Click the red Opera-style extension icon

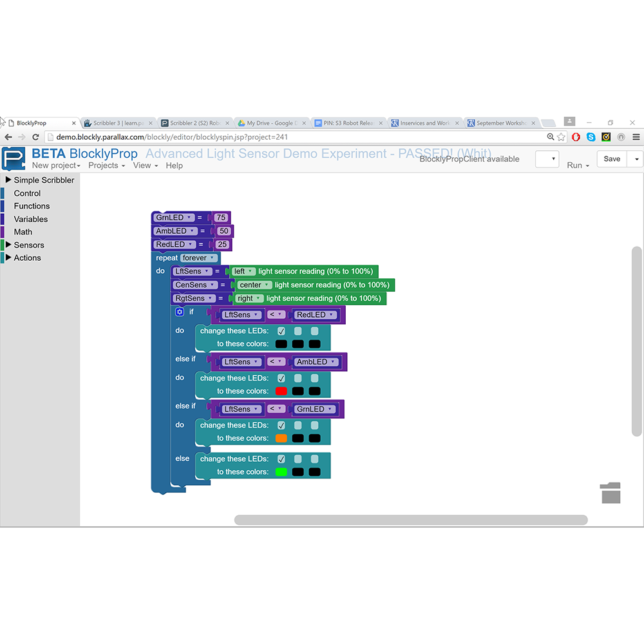[x=576, y=137]
